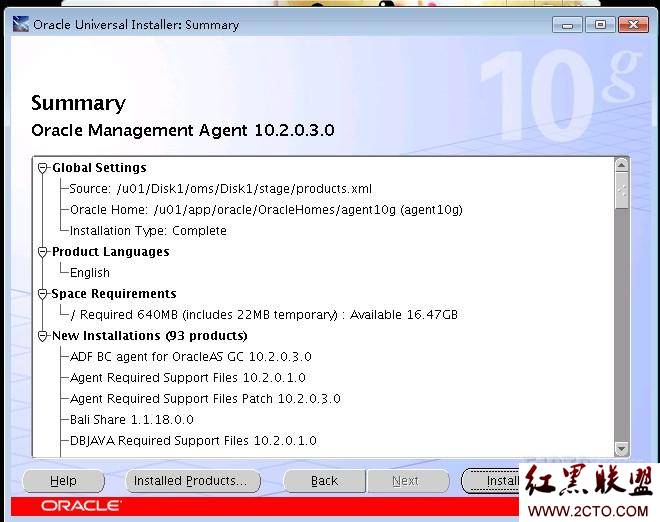
Task: Go Back to the previous step
Action: tap(324, 481)
